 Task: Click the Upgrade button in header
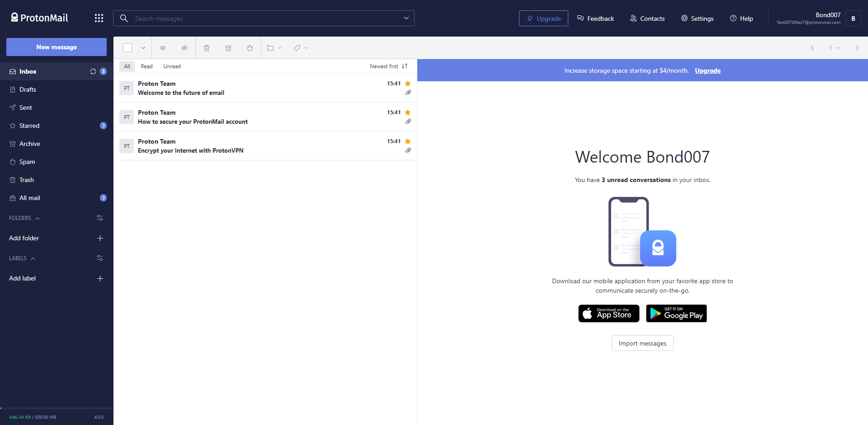[543, 19]
